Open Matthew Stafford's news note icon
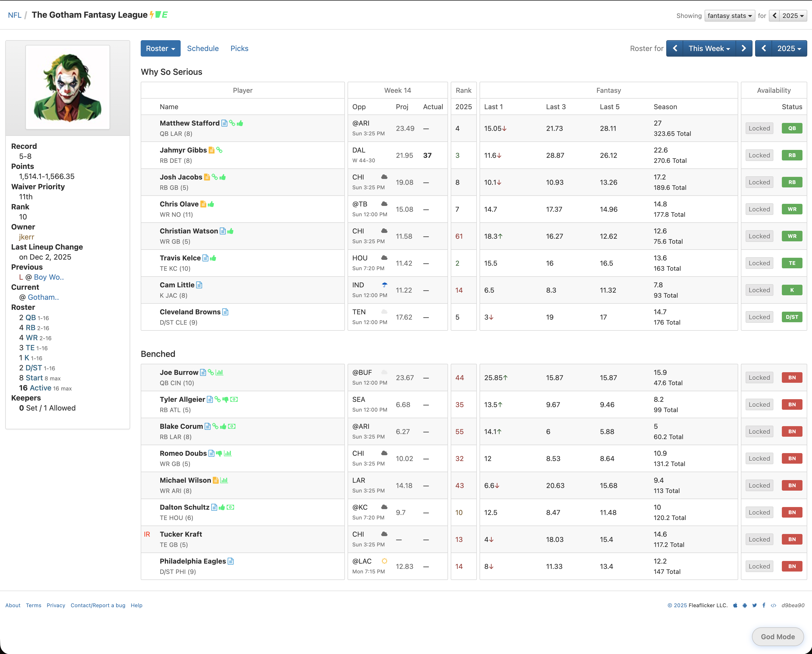Viewport: 812px width, 654px height. [x=224, y=123]
